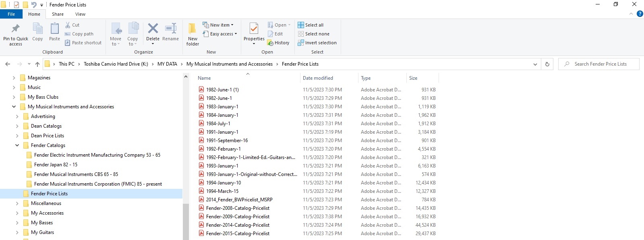Expand the Advertising folder node
The width and height of the screenshot is (644, 240).
point(17,116)
